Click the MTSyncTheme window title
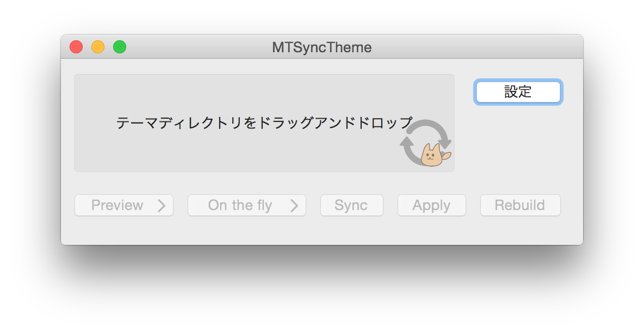Image resolution: width=644 pixels, height=332 pixels. [x=321, y=47]
